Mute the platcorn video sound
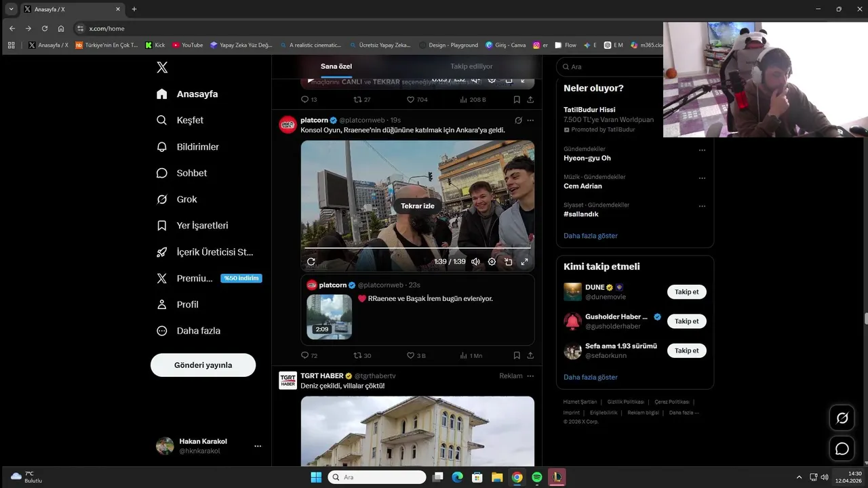This screenshot has width=868, height=488. [475, 262]
